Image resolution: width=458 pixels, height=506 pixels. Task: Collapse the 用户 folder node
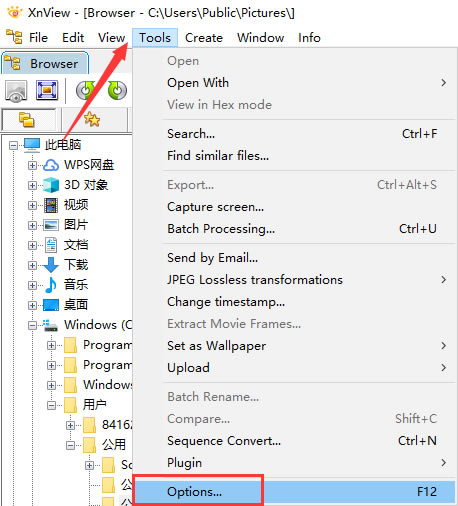[x=51, y=405]
